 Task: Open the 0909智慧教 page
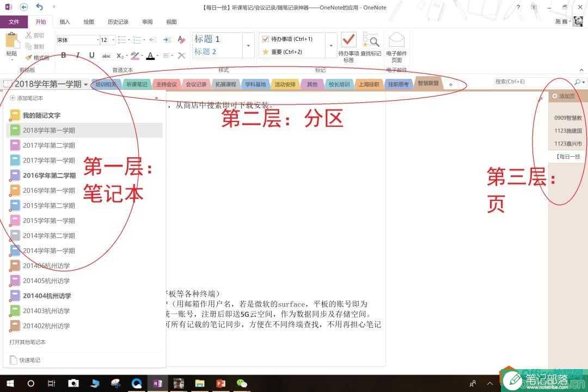568,118
